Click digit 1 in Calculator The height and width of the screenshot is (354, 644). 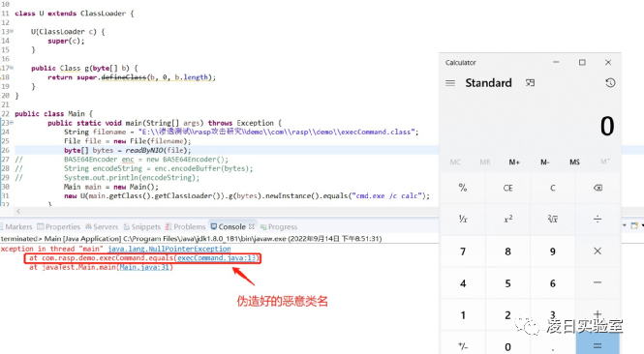pyautogui.click(x=463, y=315)
